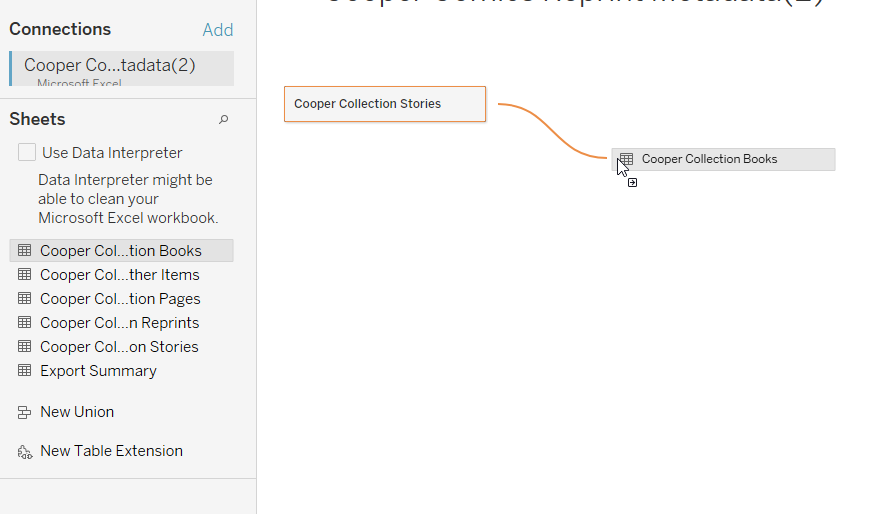Select the table icon for Cooper Col...tion Pages

point(25,299)
